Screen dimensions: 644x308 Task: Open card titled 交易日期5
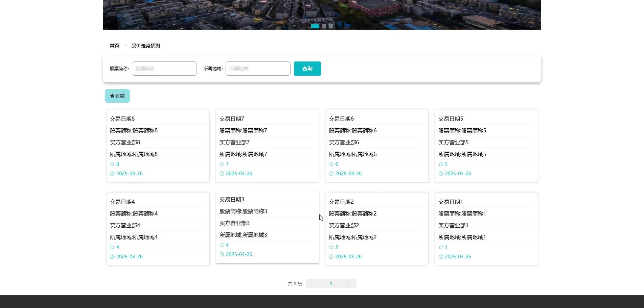tap(486, 146)
